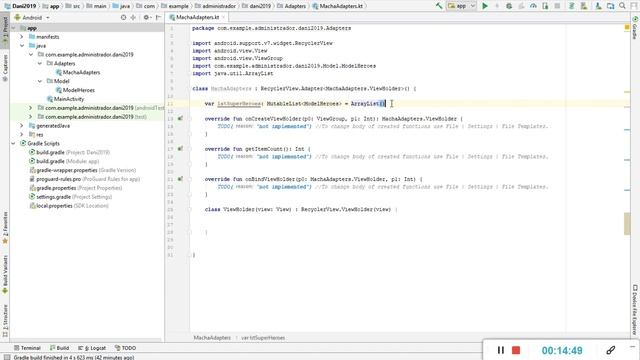Open proguard-rules.pro file

84,179
